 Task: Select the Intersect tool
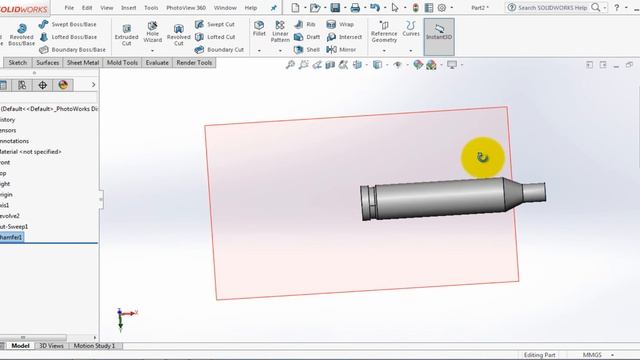coord(344,37)
